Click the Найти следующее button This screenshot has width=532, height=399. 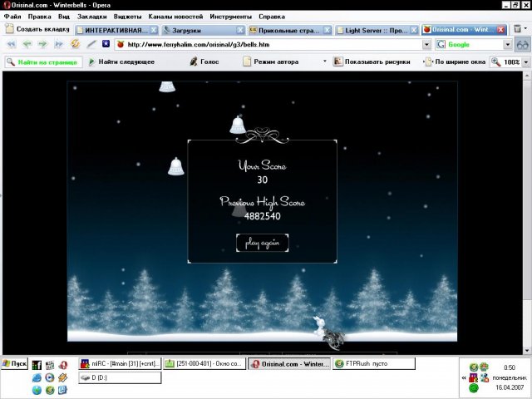pyautogui.click(x=121, y=62)
